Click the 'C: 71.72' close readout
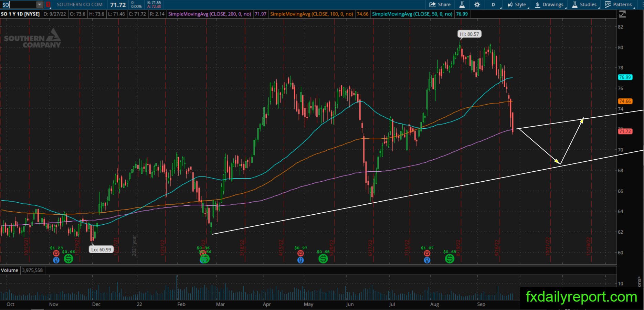644x310 pixels. coord(137,14)
